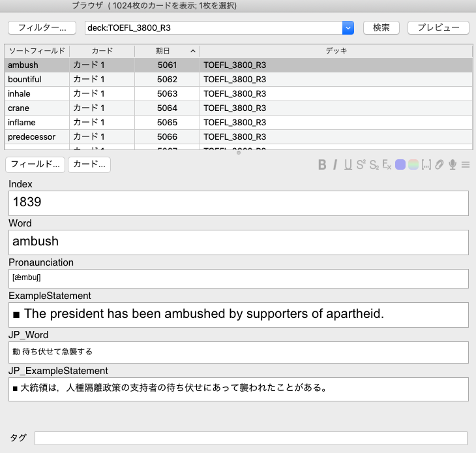Open the rainbow color picker swatch
Image resolution: width=476 pixels, height=453 pixels.
[413, 164]
